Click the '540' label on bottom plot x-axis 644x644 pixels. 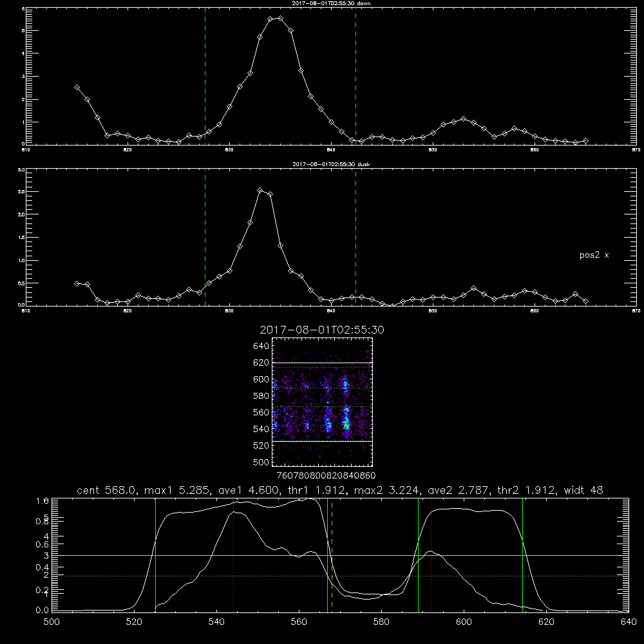click(216, 622)
